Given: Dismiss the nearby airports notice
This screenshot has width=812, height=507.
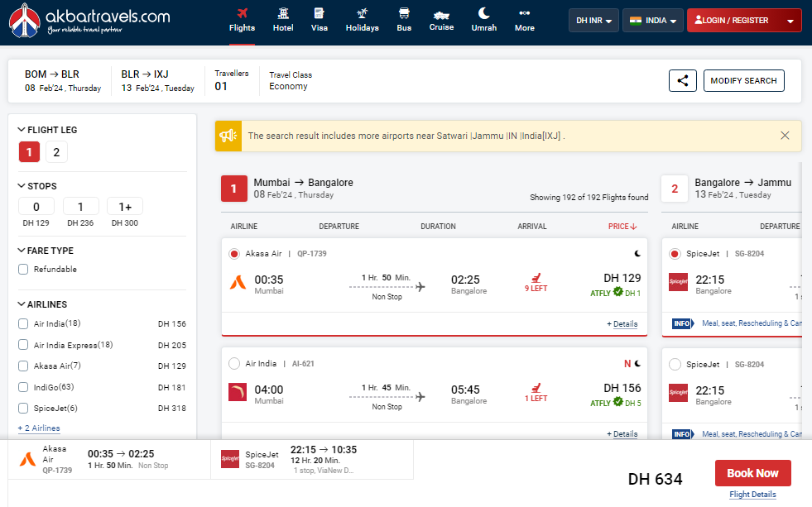Looking at the screenshot, I should pos(785,136).
